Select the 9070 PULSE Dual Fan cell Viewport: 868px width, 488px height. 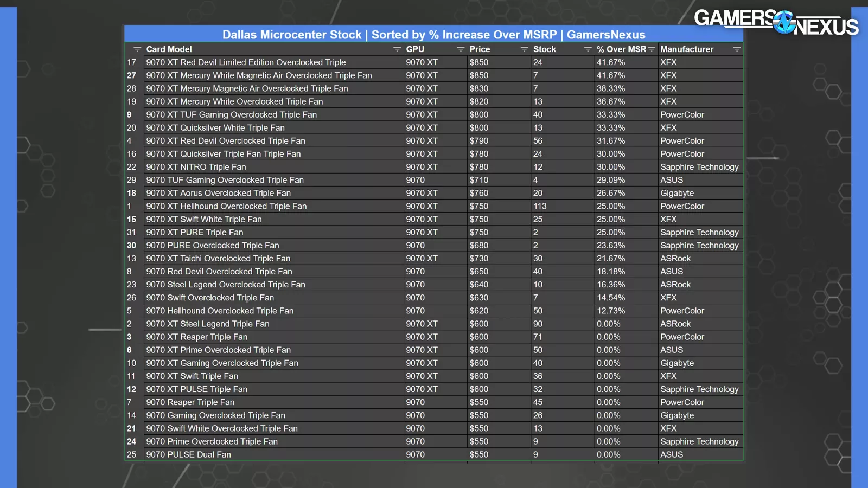click(x=188, y=454)
